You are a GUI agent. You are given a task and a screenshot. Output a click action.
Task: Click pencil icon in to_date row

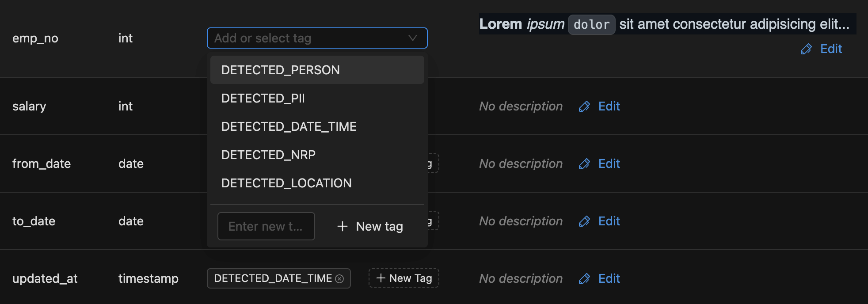[584, 221]
